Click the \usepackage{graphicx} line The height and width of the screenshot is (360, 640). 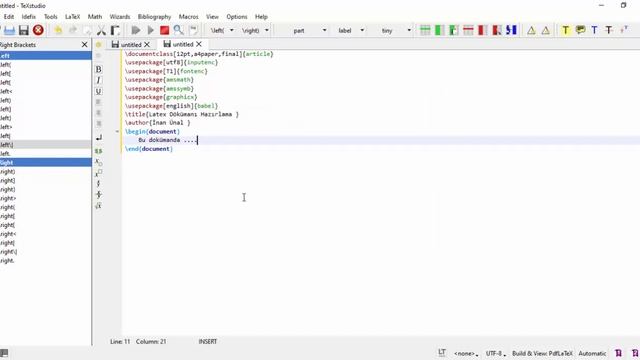point(161,97)
